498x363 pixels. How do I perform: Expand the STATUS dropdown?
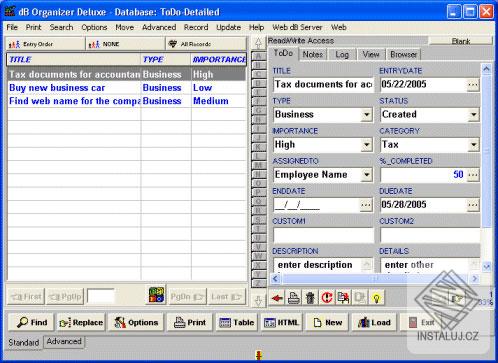tap(473, 115)
